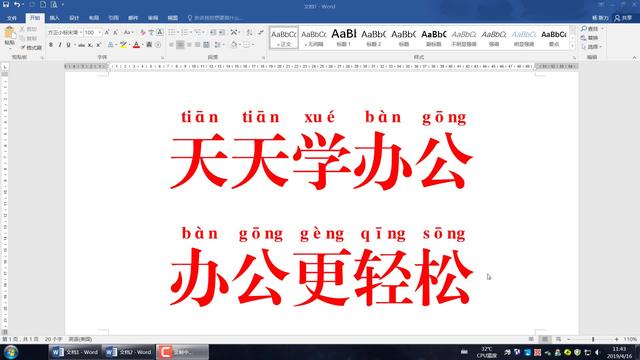Open the customize quick access toolbar dropdown
This screenshot has width=640, height=360.
coord(63,4)
